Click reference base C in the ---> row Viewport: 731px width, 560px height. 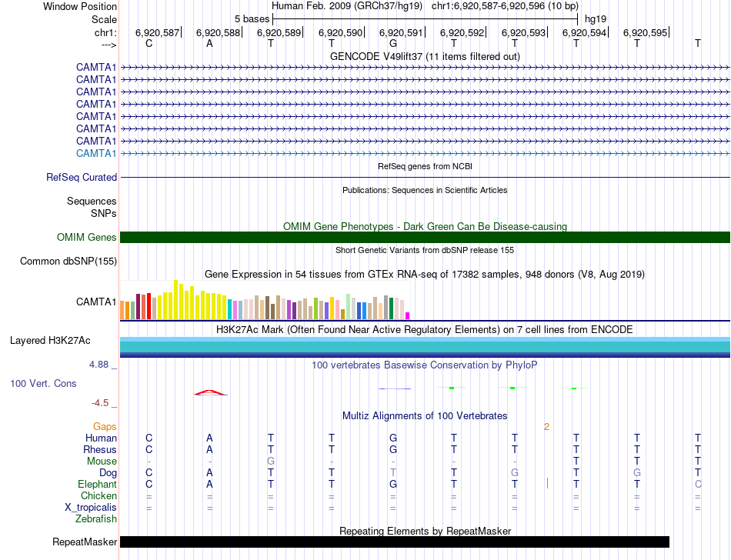pyautogui.click(x=149, y=43)
